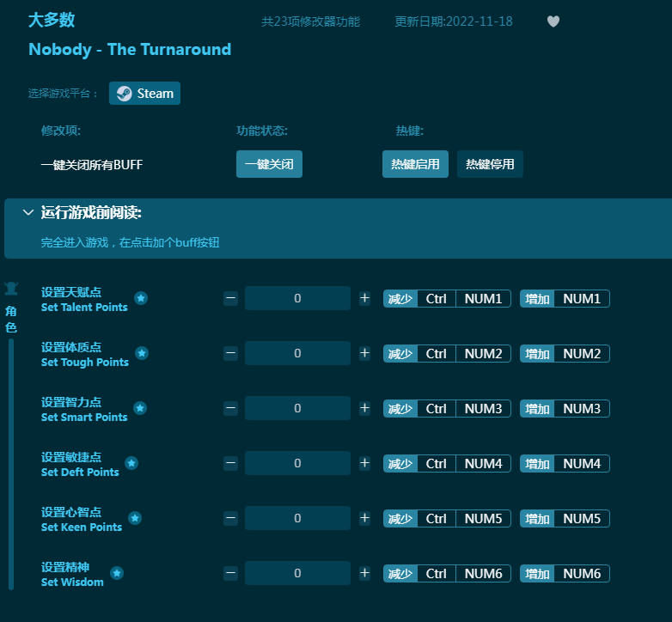Star the Set Keen Points item
Screen dimensions: 672x622
click(x=135, y=518)
